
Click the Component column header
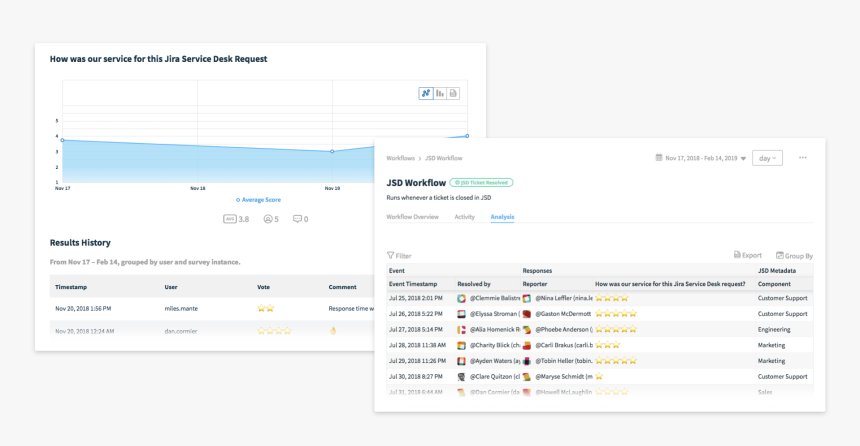tap(774, 284)
